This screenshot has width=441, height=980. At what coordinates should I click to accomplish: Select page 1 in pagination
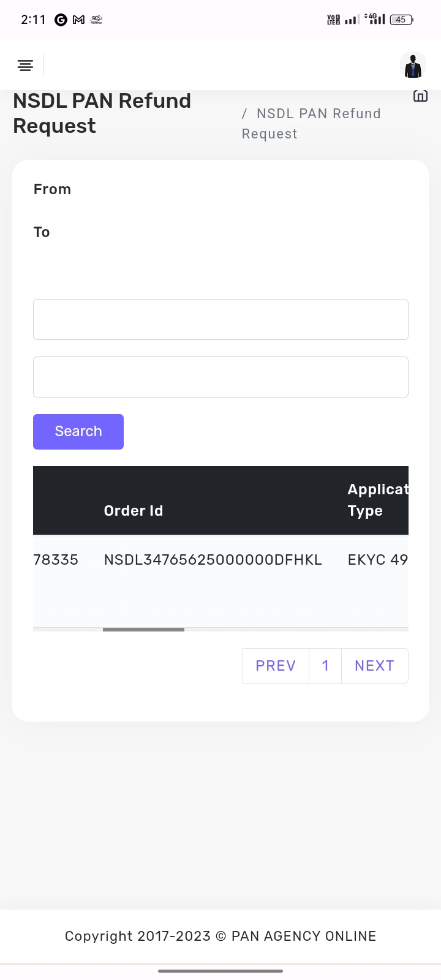tap(325, 666)
